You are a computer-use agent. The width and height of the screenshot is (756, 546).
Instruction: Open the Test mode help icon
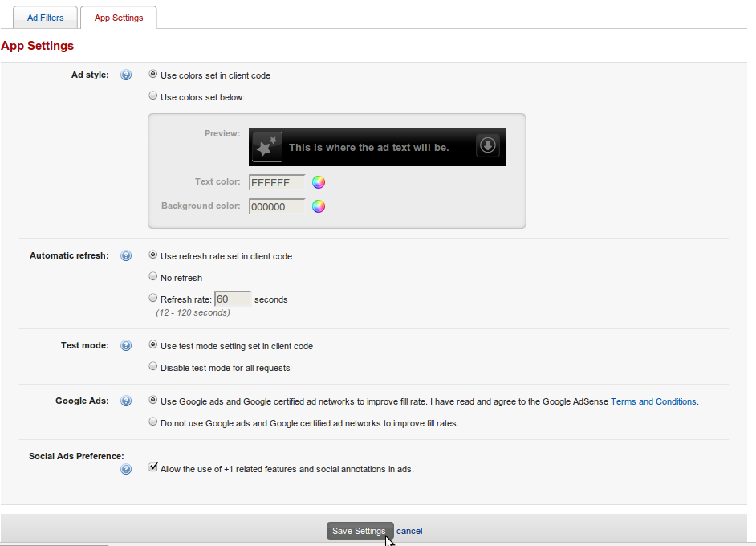126,346
